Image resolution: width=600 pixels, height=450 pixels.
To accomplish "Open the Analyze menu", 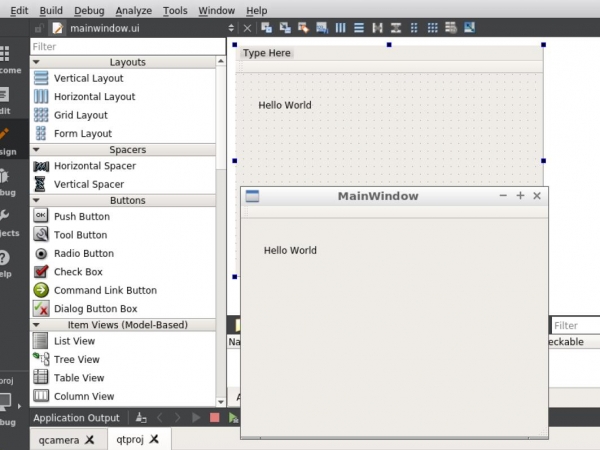I will 133,10.
